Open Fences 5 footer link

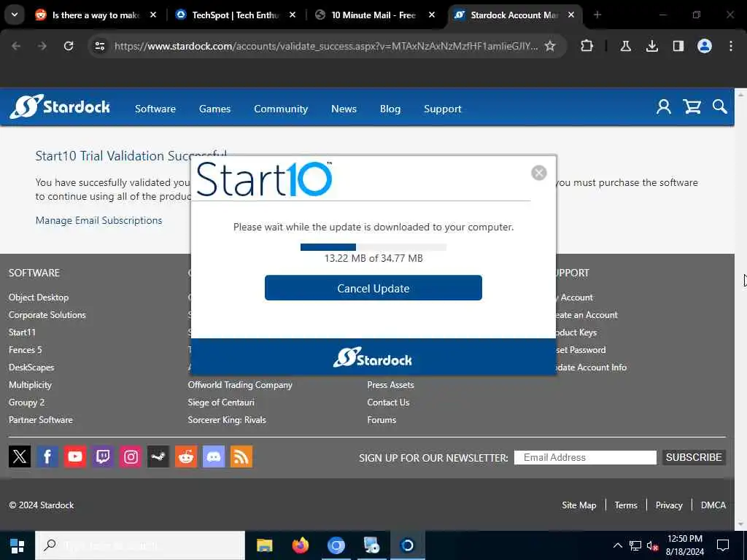coord(26,349)
